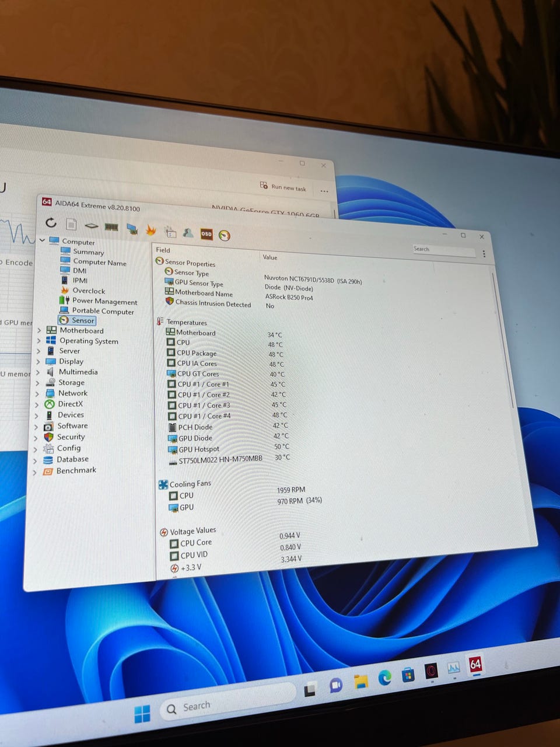The width and height of the screenshot is (560, 747).
Task: Open File Explorer from the taskbar
Action: (x=361, y=682)
